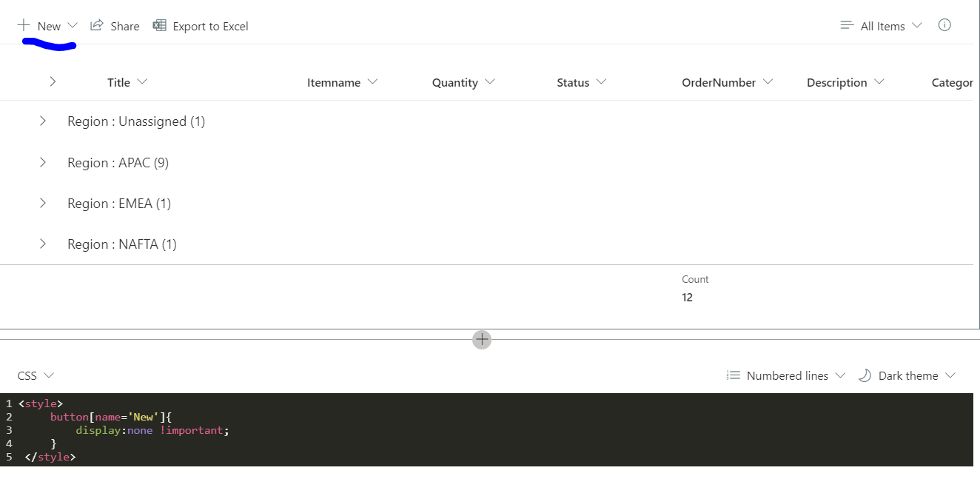Expand the Region APAC group
The image size is (980, 479).
(42, 162)
